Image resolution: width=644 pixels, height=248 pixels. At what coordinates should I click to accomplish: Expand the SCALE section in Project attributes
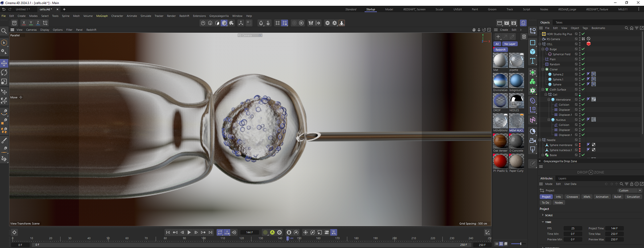pyautogui.click(x=543, y=215)
